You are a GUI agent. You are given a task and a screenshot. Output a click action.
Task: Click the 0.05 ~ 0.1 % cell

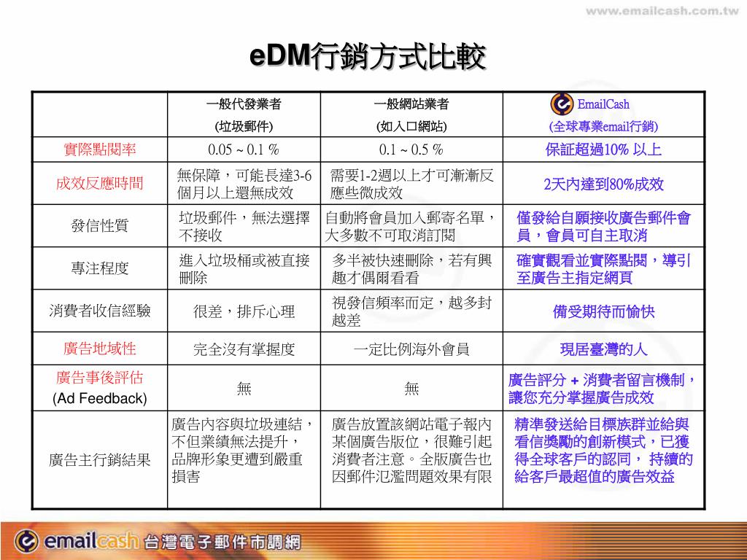click(244, 149)
